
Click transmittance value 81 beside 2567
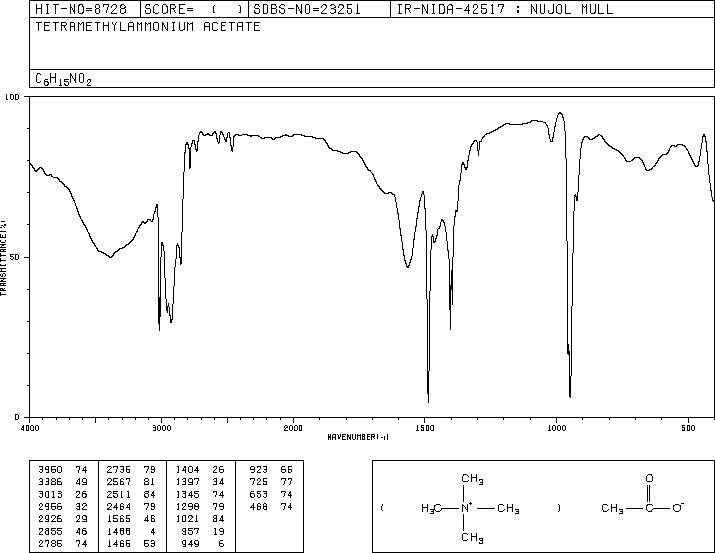(150, 482)
